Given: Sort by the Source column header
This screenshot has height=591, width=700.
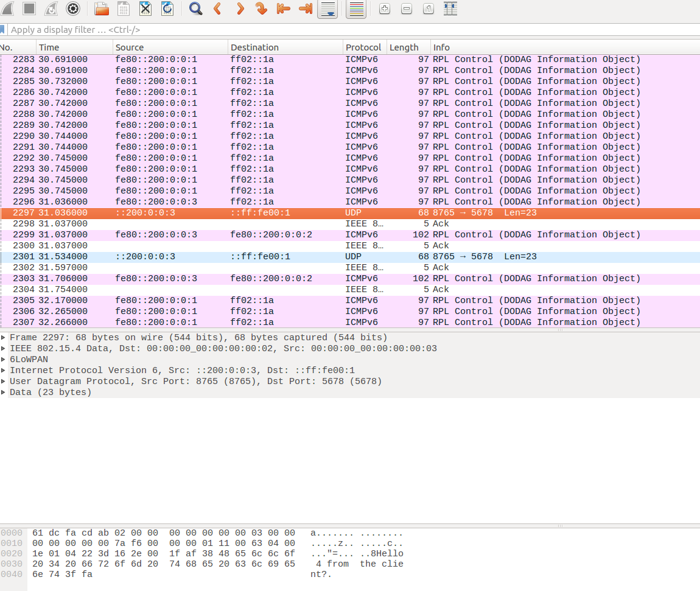Looking at the screenshot, I should pos(170,47).
